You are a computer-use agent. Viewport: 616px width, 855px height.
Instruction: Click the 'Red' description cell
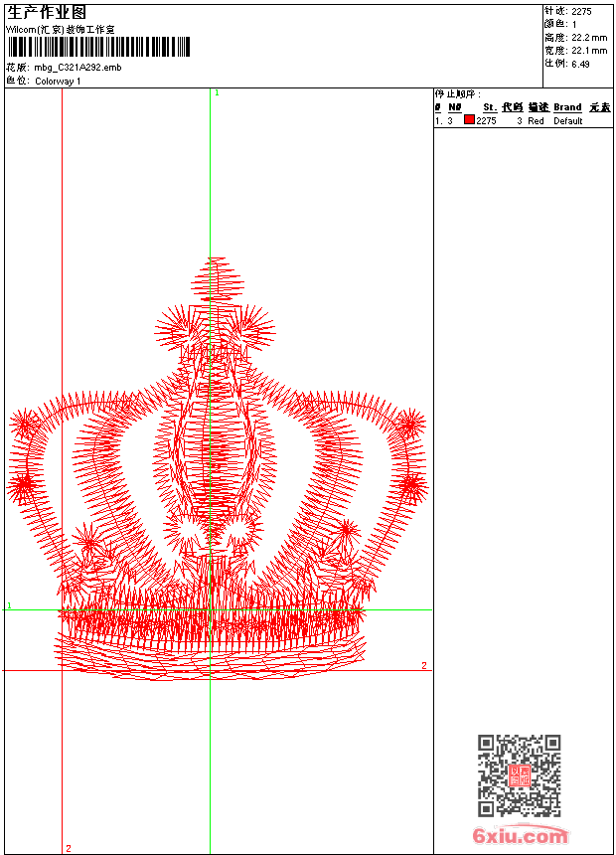point(536,121)
